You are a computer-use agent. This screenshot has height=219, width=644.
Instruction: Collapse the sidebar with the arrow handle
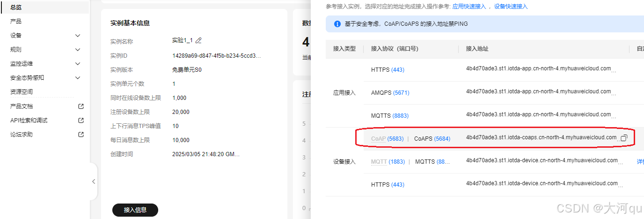(93, 181)
